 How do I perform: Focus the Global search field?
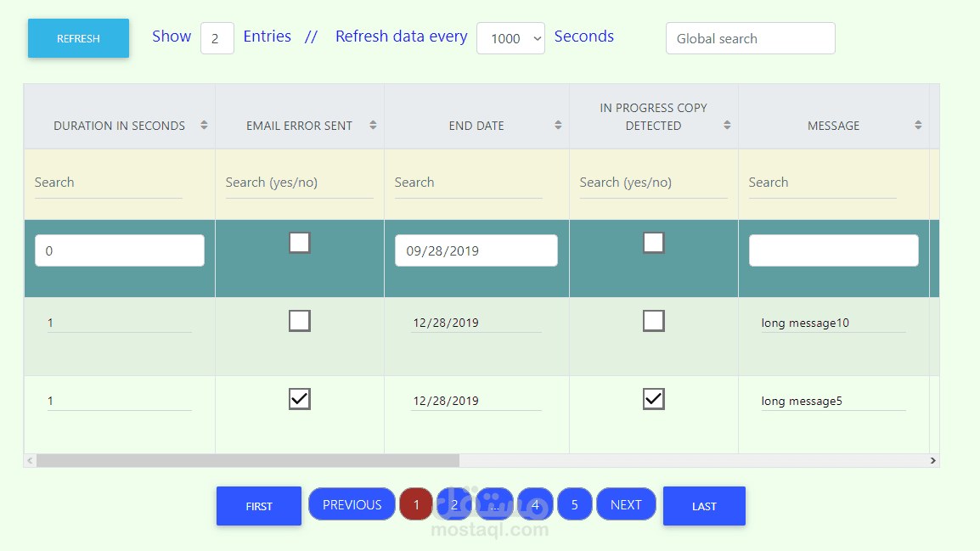pyautogui.click(x=750, y=38)
